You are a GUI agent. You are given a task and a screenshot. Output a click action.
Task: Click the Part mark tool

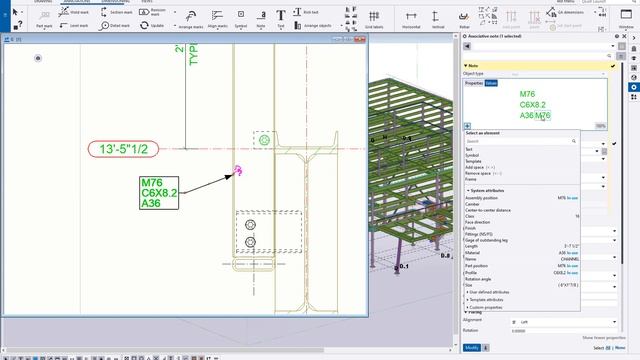[x=44, y=19]
